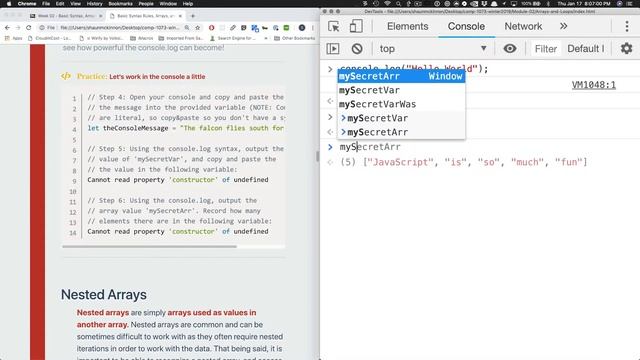Screen dimensions: 640x360
Task: Place cursor in the mySecretArr console prompt
Action: (x=370, y=147)
